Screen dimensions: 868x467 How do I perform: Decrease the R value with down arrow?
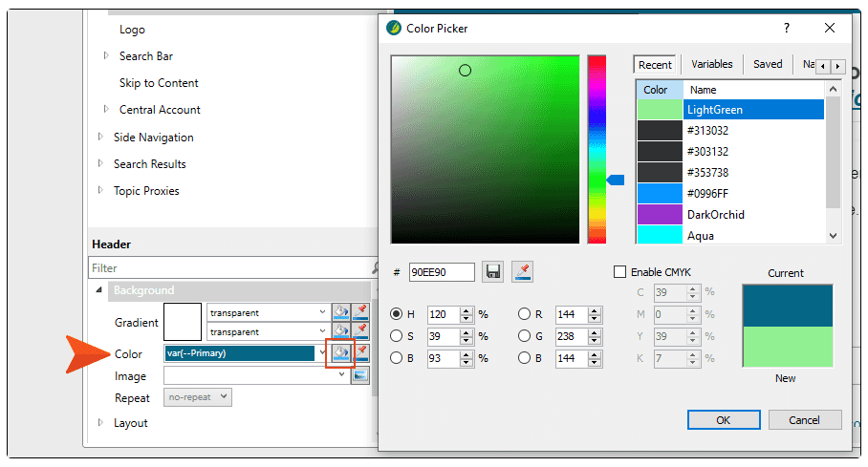(595, 319)
